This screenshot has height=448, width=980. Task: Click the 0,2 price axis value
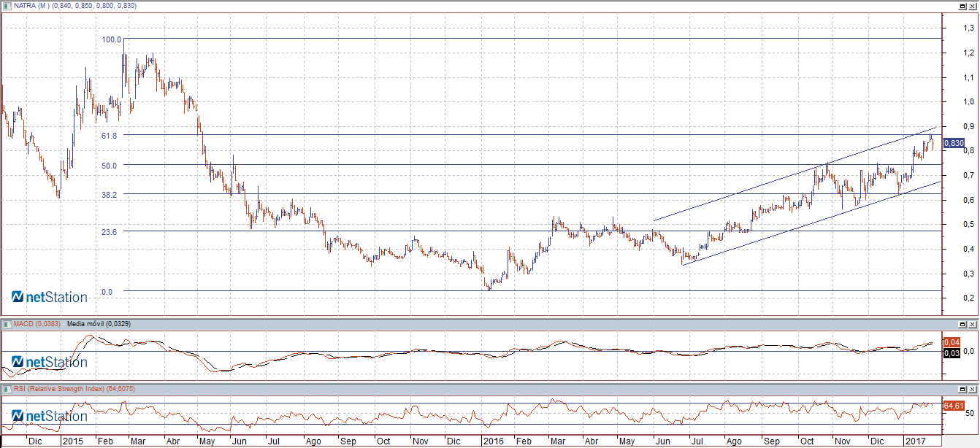click(x=968, y=298)
